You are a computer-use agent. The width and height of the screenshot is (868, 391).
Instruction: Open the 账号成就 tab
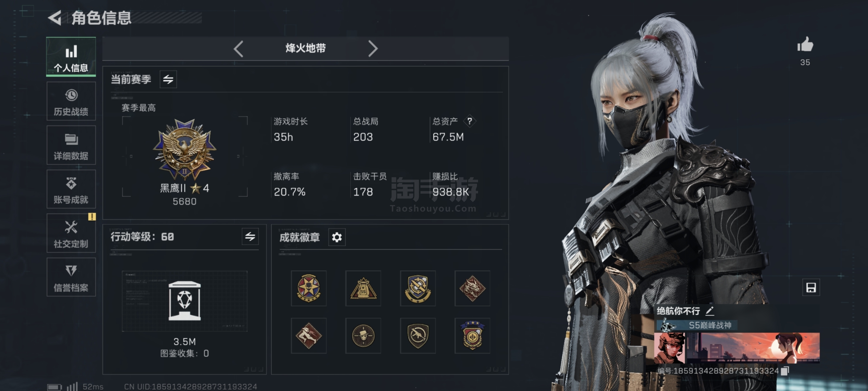pos(71,189)
